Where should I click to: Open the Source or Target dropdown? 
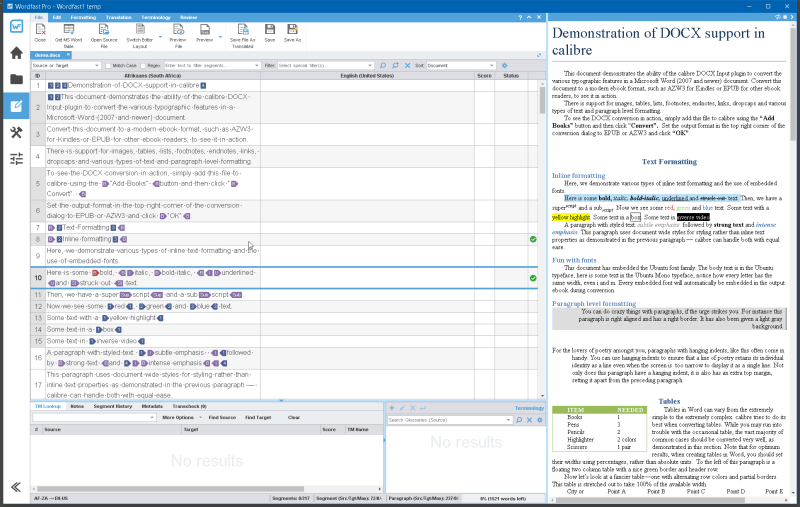coord(65,65)
